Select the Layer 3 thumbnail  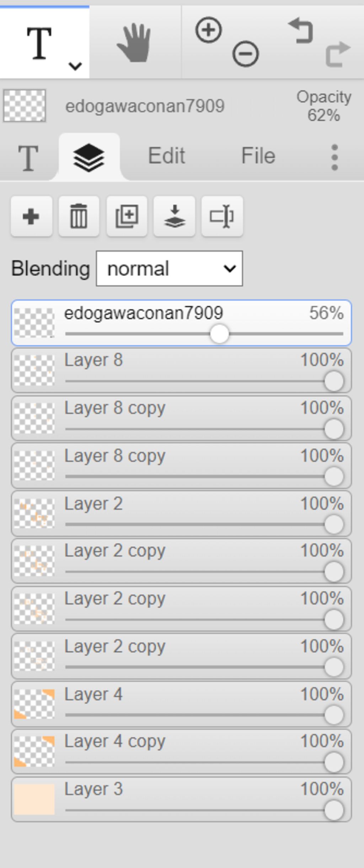34,799
